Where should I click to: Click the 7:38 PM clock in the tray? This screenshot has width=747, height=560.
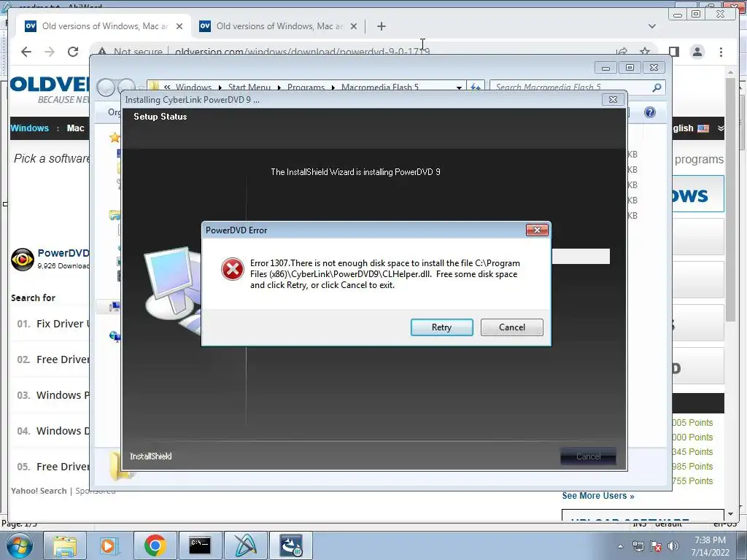(x=710, y=540)
